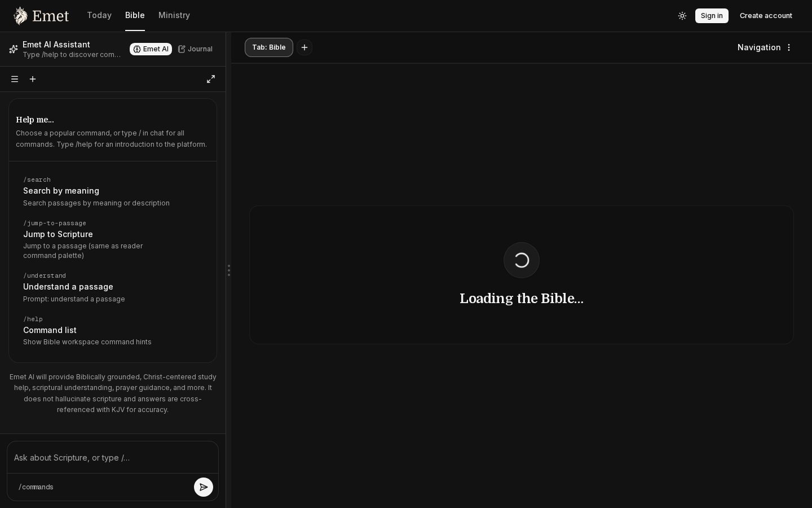Send the chat message
Viewport: 812px width, 508px height.
coord(204,487)
